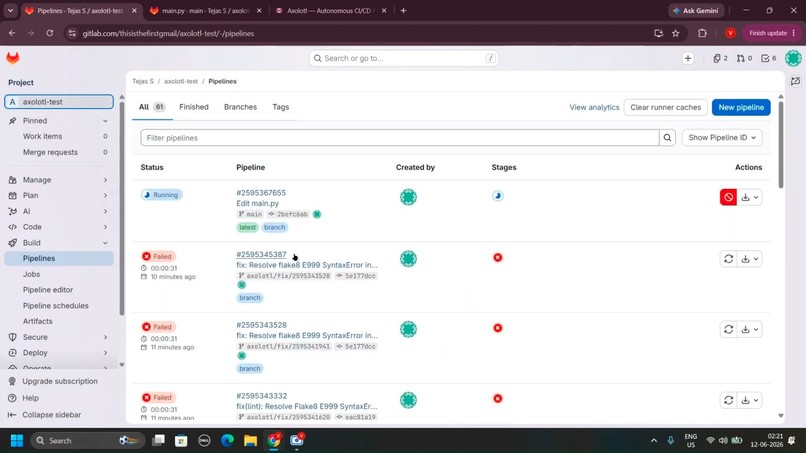
Task: Retry failed pipeline #2595343332
Action: (728, 400)
